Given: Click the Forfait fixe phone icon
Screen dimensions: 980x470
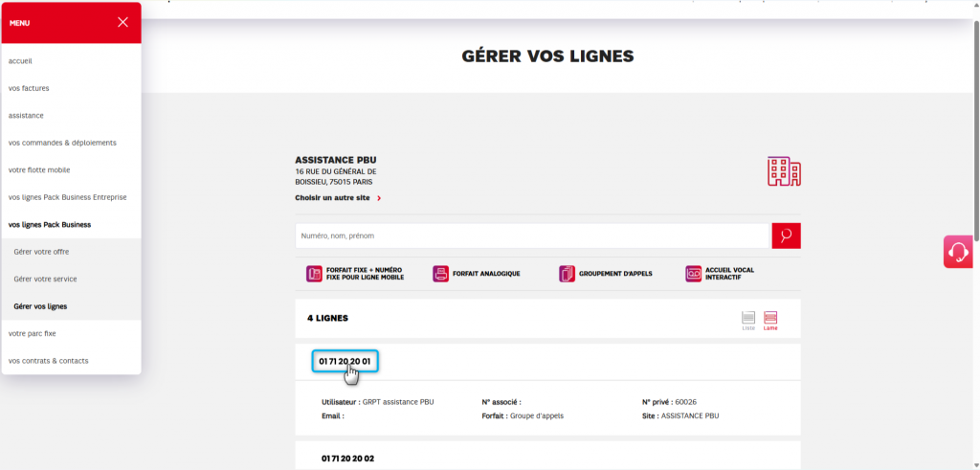Looking at the screenshot, I should coord(314,274).
